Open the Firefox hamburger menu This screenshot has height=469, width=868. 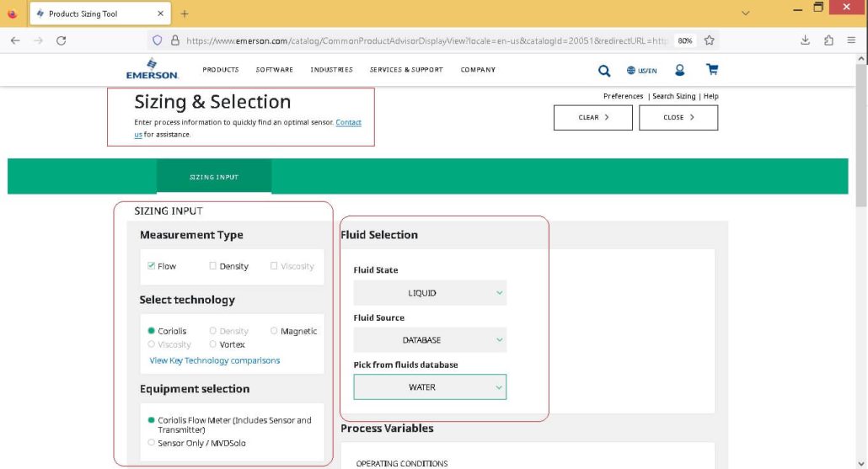tap(851, 40)
